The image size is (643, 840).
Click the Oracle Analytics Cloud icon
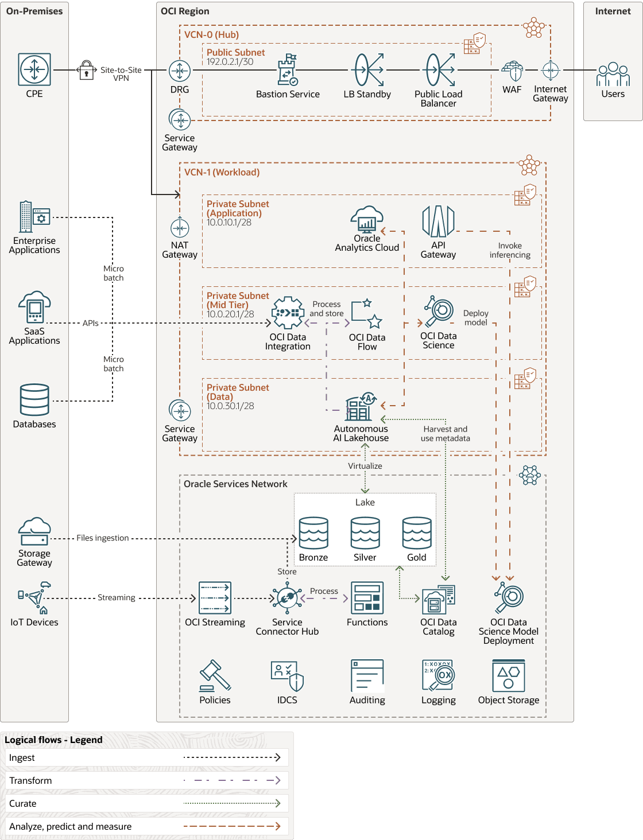(x=367, y=220)
